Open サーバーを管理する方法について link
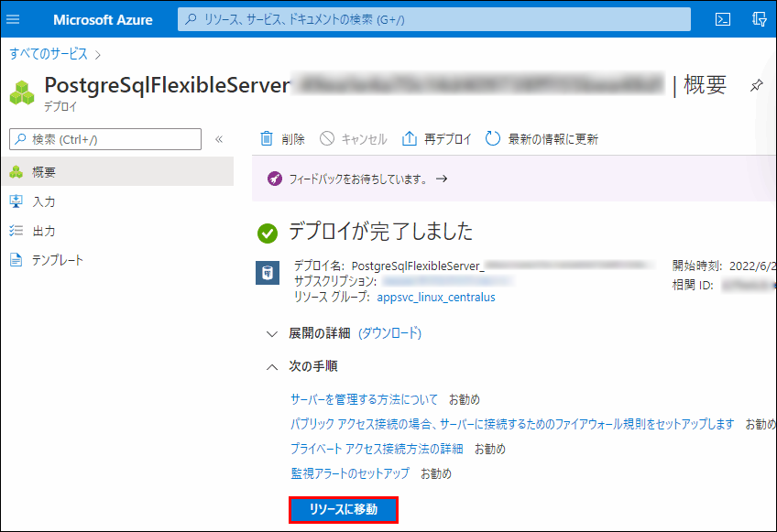777x532 pixels. (x=365, y=399)
